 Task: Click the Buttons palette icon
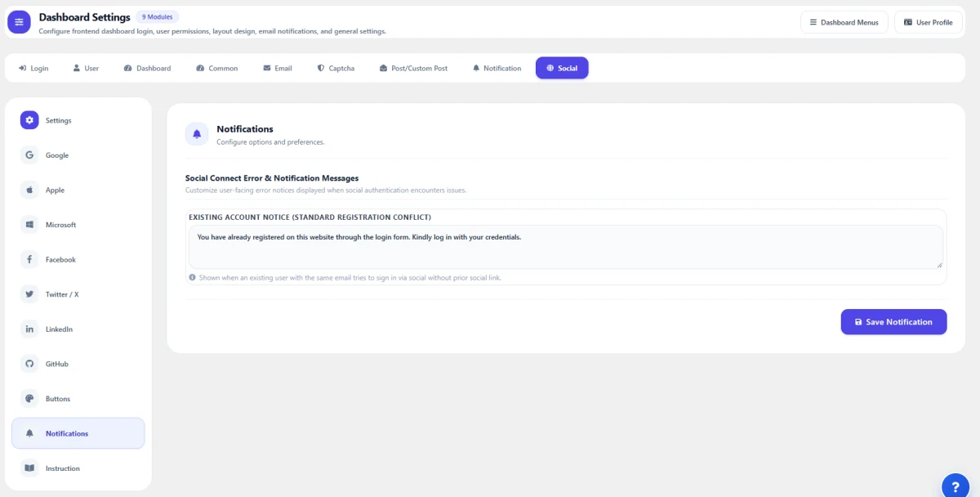(x=29, y=399)
